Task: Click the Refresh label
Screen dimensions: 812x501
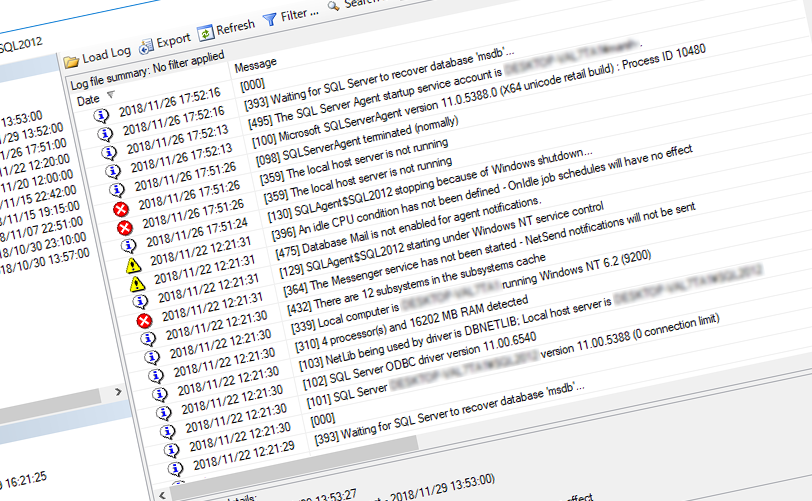Action: pos(236,27)
